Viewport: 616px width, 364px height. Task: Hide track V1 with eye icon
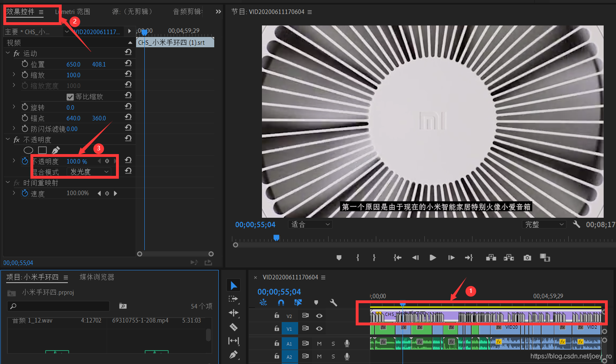coord(319,329)
